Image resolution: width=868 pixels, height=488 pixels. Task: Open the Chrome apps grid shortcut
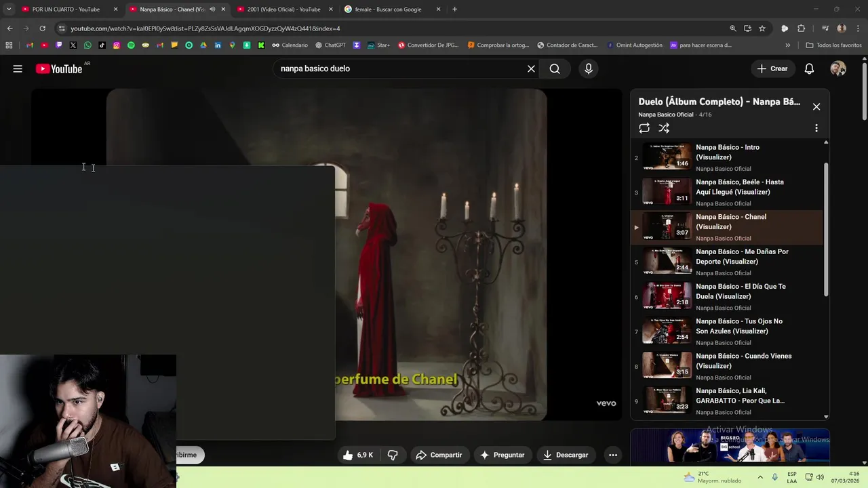[x=9, y=45]
